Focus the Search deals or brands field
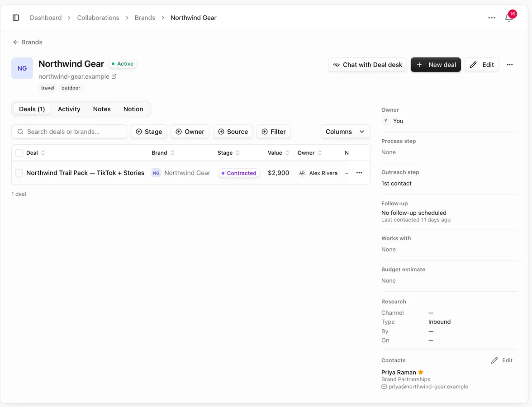 coord(69,132)
